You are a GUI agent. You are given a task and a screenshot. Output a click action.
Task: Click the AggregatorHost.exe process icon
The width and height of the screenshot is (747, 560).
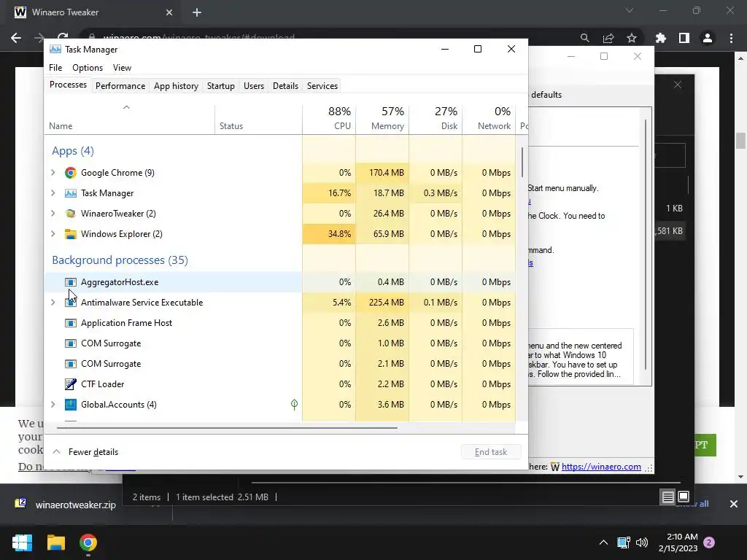point(71,282)
